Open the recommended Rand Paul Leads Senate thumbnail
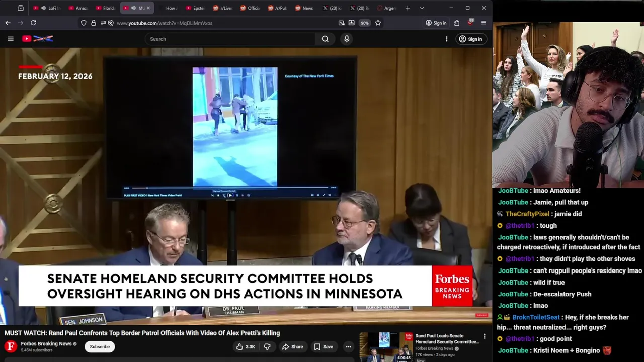This screenshot has height=362, width=644. 386,347
